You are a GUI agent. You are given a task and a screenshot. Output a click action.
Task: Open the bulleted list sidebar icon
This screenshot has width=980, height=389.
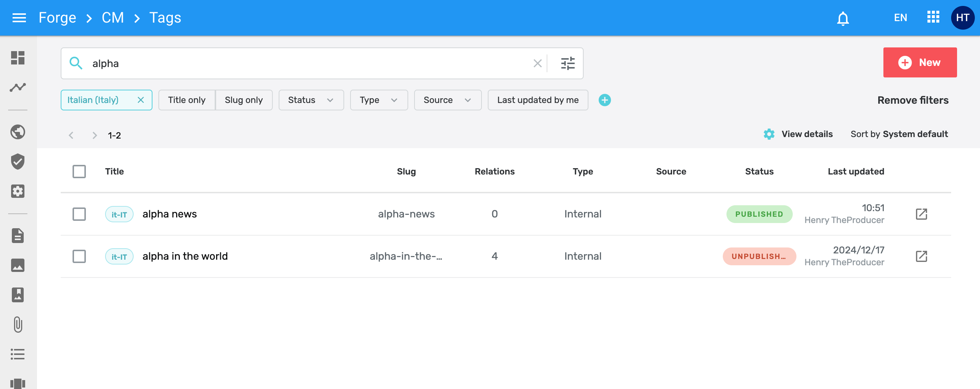pyautogui.click(x=17, y=354)
